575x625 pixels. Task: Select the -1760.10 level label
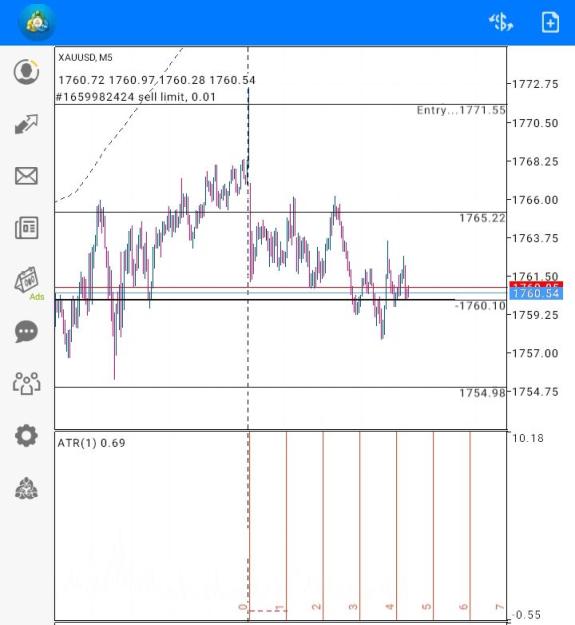point(480,306)
